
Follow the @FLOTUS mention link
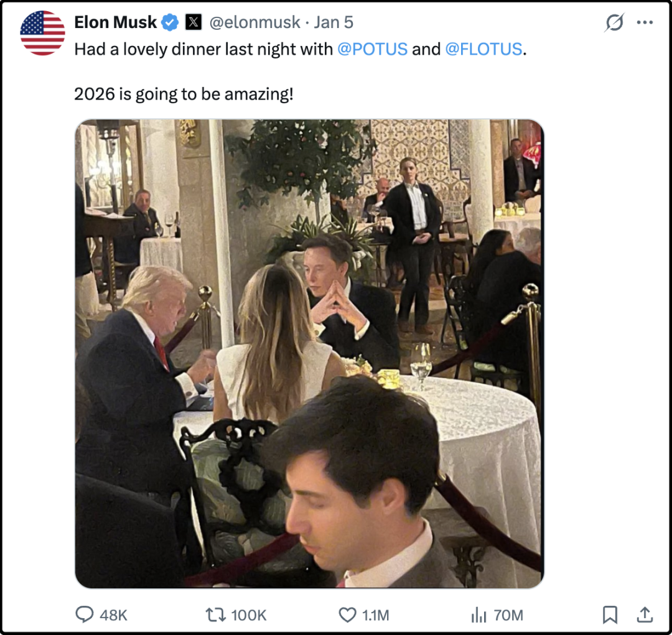tap(483, 50)
